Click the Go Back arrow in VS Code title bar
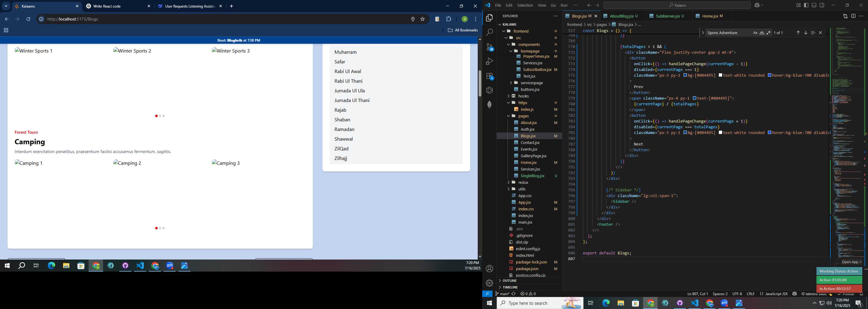 [589, 5]
